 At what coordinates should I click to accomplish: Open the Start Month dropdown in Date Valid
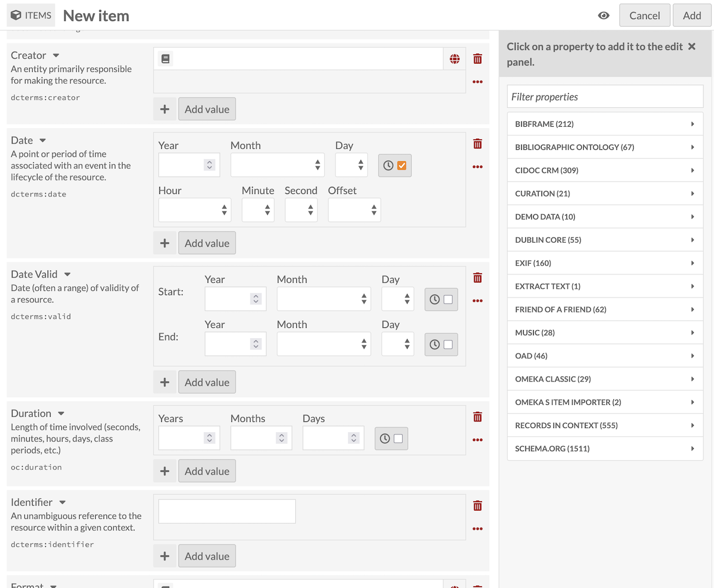pyautogui.click(x=324, y=299)
